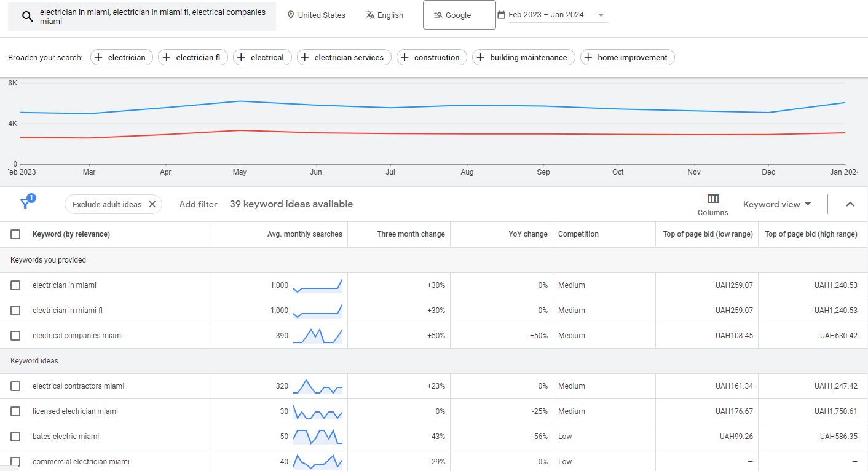The image size is (868, 471).
Task: Click the blue line at May on chart
Action: [240, 101]
